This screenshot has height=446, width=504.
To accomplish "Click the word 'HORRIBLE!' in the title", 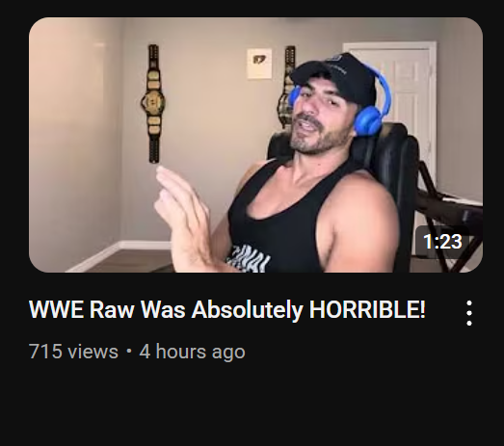I will [367, 310].
